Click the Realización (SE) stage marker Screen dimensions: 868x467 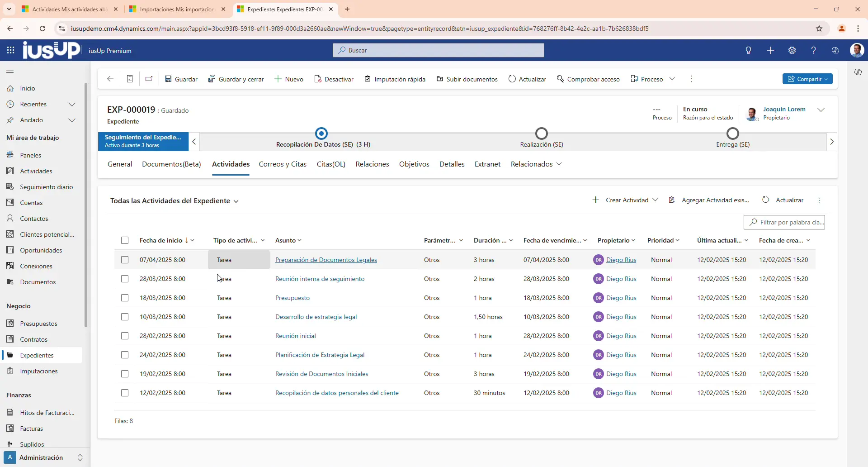click(x=542, y=134)
